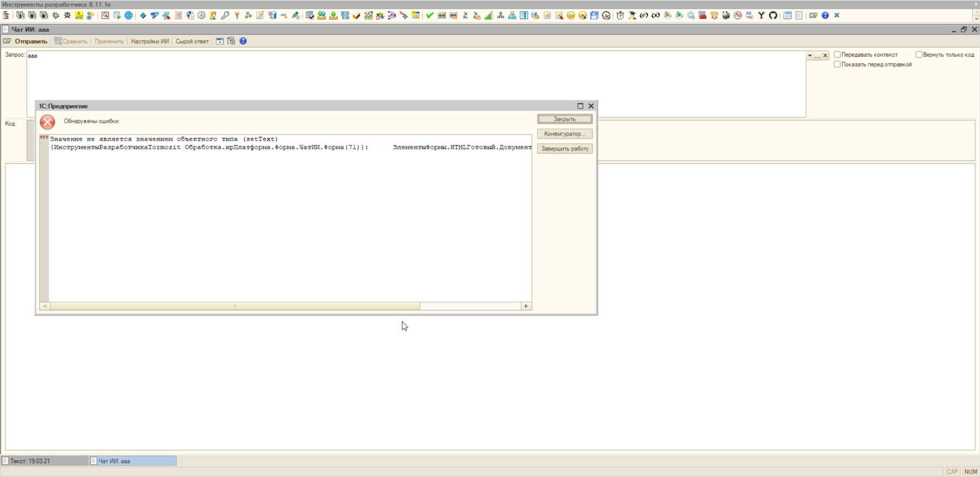Viewport: 980px width, 477px height.
Task: Open the green checkmark tool in toolbar
Action: (x=430, y=15)
